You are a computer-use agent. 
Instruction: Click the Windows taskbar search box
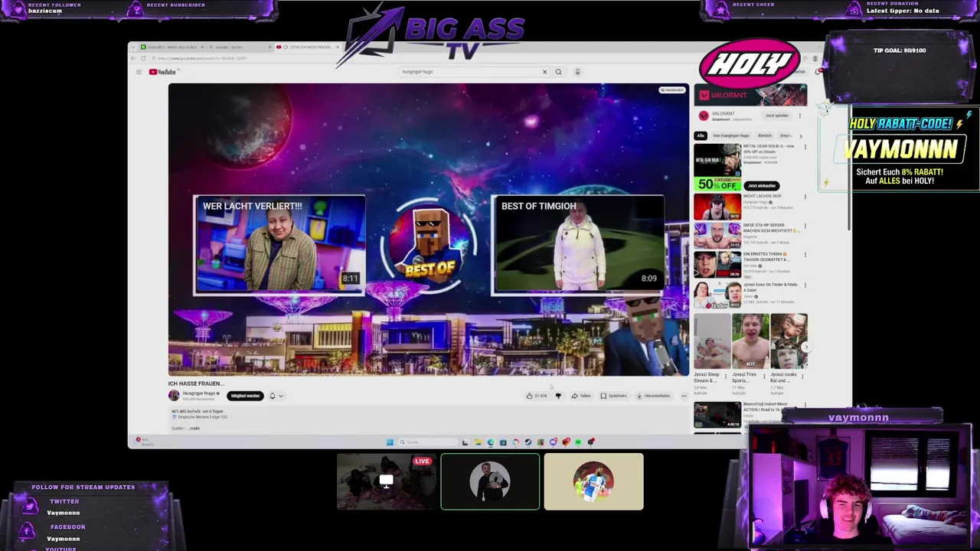(427, 442)
